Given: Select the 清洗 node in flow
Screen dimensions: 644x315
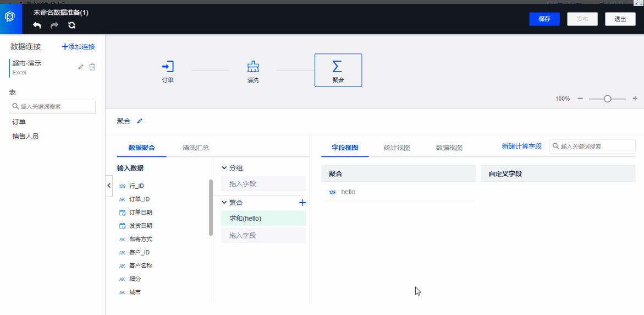Looking at the screenshot, I should click(x=253, y=70).
